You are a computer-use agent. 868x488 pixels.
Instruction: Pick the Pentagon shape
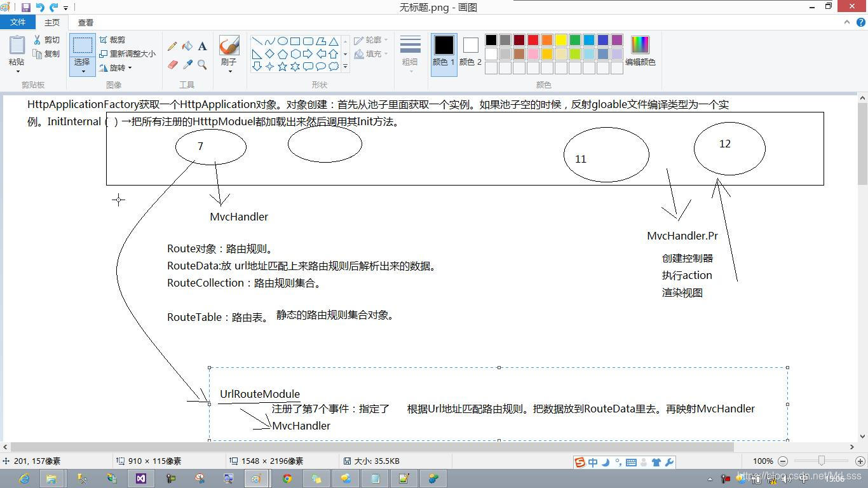pyautogui.click(x=283, y=53)
